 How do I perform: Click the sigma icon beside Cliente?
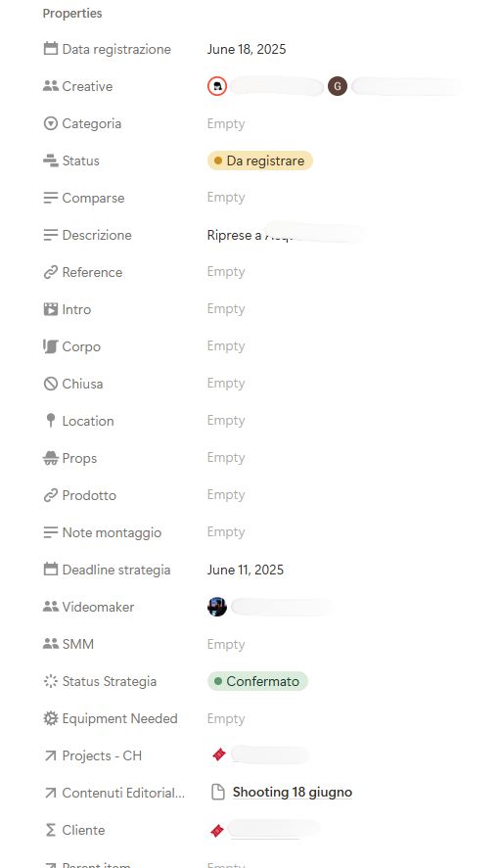(50, 830)
